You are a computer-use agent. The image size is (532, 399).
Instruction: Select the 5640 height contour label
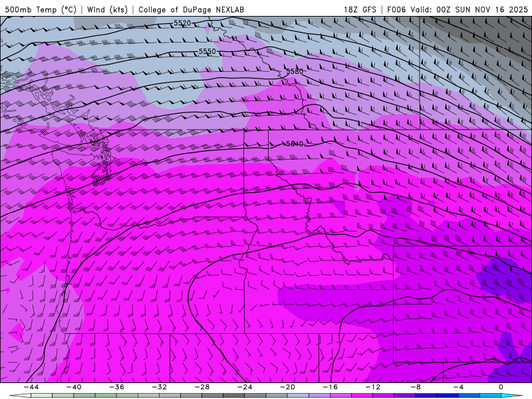294,144
